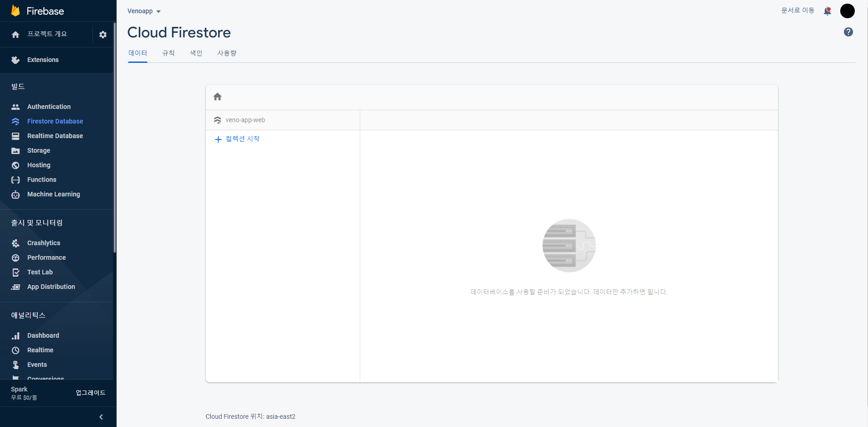Click the Test Lab checklist icon
The width and height of the screenshot is (868, 427).
15,273
